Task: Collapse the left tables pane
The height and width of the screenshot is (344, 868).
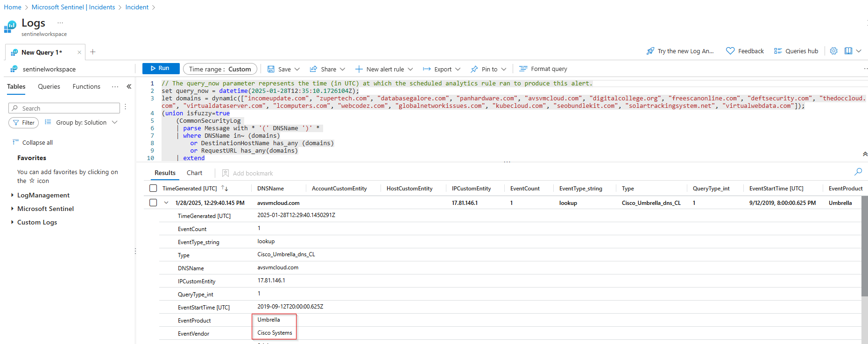Action: tap(129, 86)
